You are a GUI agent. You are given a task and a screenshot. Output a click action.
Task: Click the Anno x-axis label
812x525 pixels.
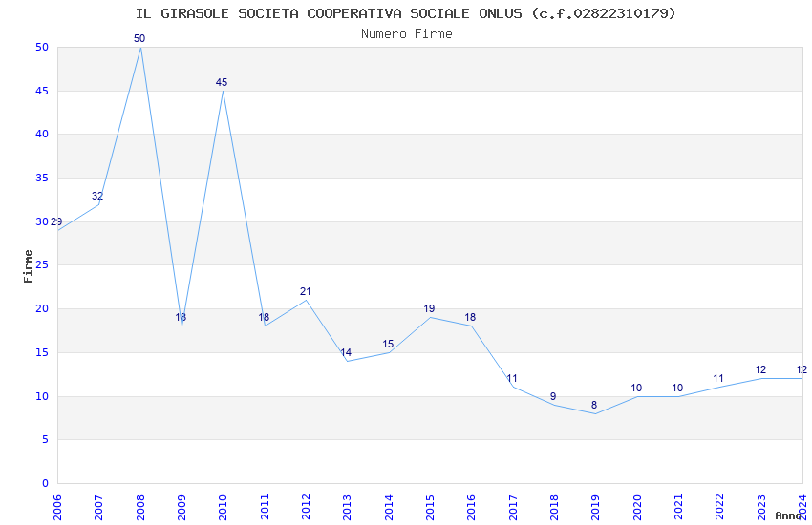click(x=788, y=515)
